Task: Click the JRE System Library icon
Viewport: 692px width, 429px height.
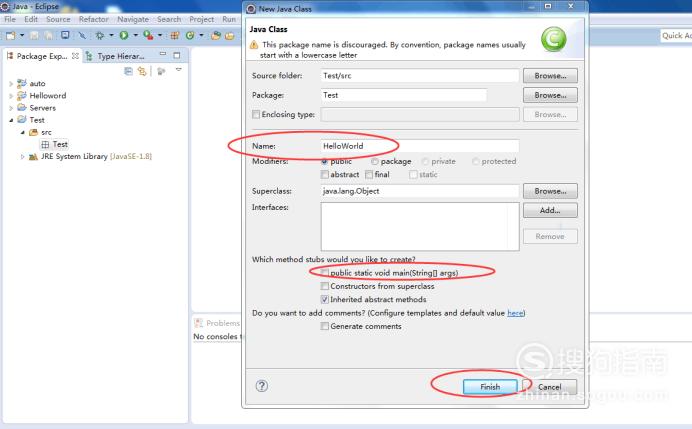Action: click(33, 157)
